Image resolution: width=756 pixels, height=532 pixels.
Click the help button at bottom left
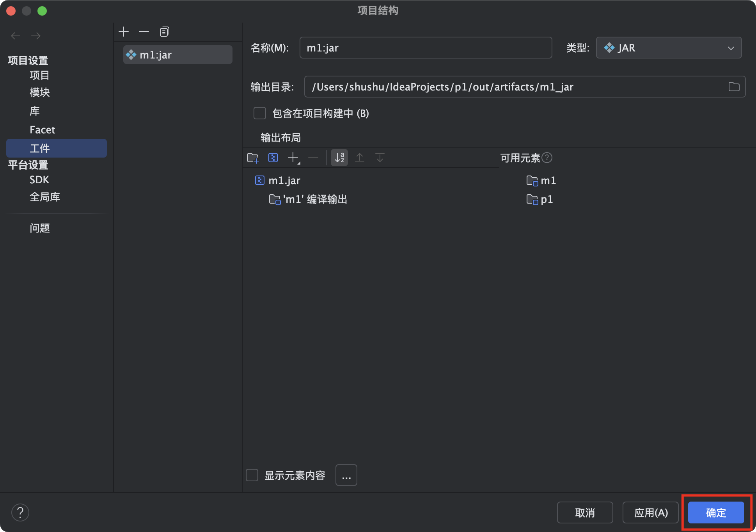point(20,512)
